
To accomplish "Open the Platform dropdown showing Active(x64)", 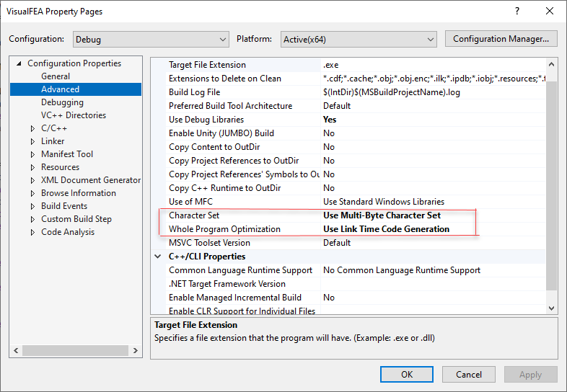I will click(x=359, y=40).
